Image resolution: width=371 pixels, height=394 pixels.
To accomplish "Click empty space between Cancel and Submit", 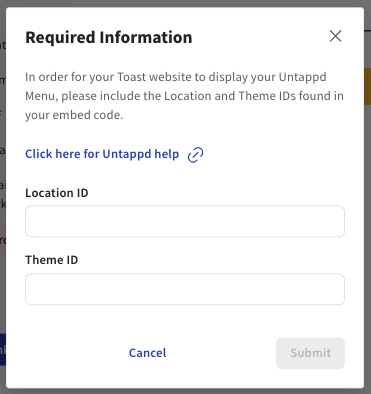I will click(x=221, y=353).
